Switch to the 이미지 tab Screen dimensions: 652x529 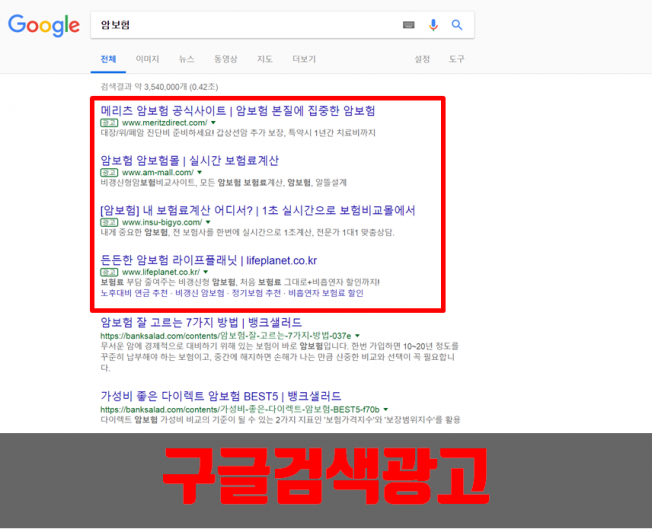click(x=147, y=59)
